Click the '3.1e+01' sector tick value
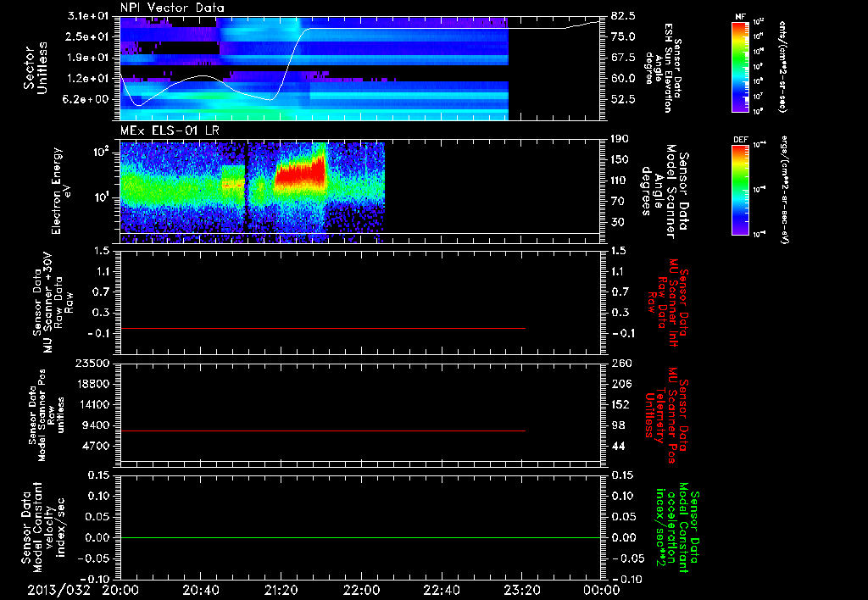Viewport: 868px width, 600px height. 87,16
